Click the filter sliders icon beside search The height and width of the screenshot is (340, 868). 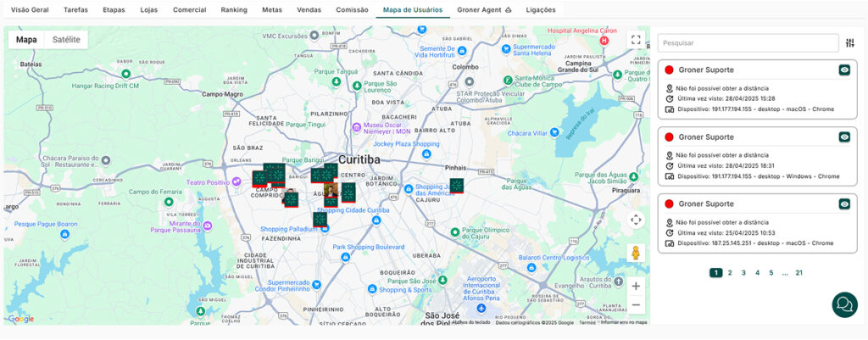pyautogui.click(x=849, y=42)
